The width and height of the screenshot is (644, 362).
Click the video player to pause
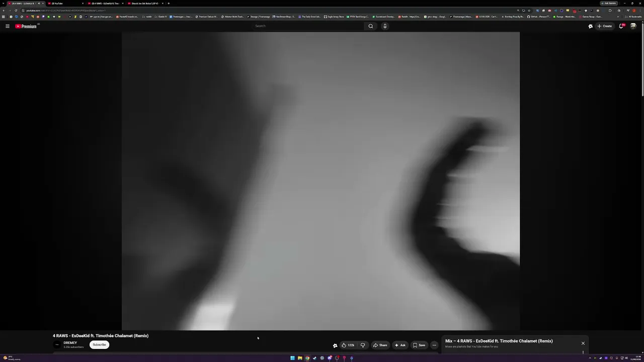[x=320, y=181]
